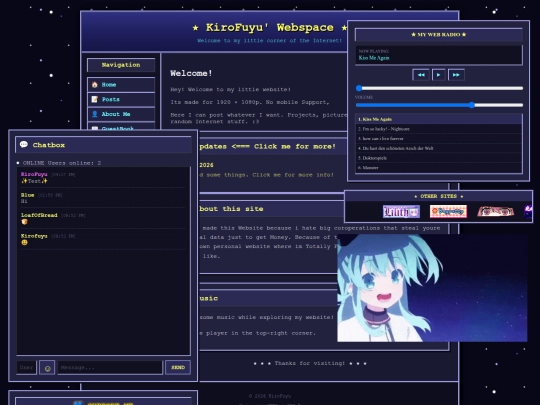540x405 pixels.
Task: Skip to next track in web radio
Action: [x=456, y=75]
